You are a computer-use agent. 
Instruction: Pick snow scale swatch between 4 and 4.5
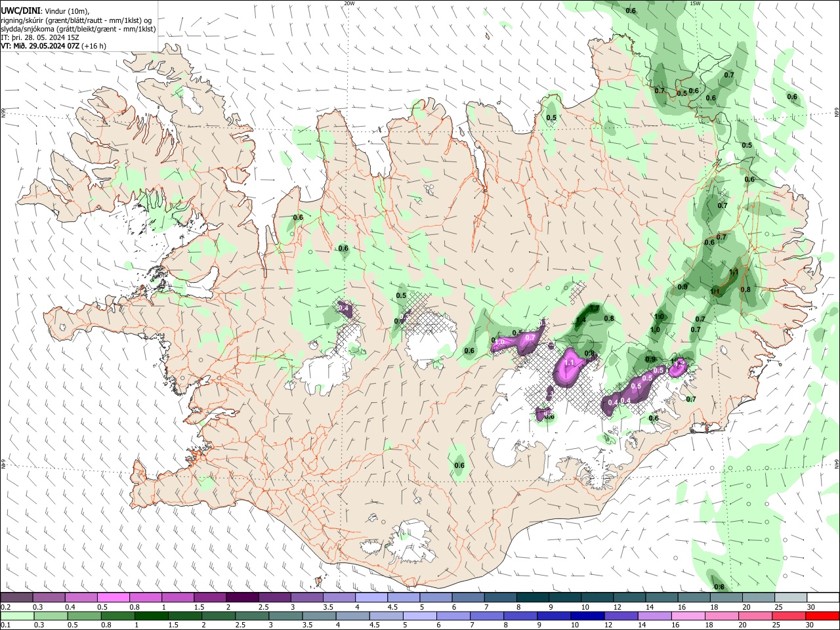(371, 597)
